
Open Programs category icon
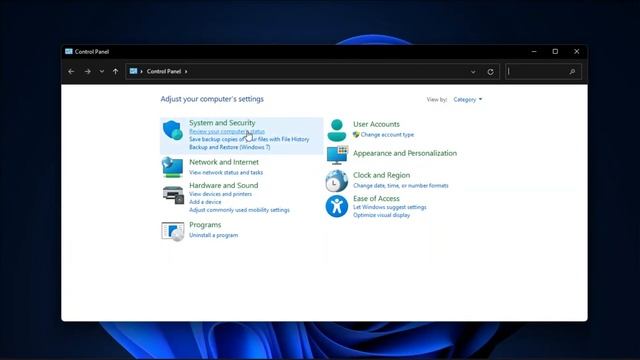pos(173,231)
